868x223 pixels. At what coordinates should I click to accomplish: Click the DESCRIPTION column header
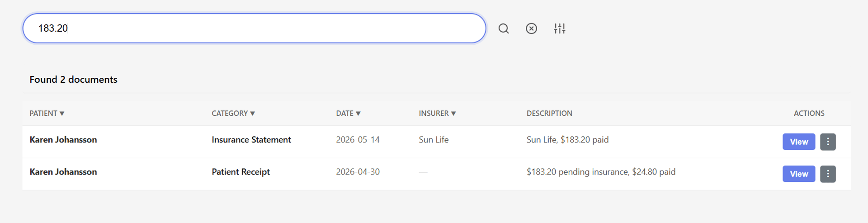click(549, 113)
